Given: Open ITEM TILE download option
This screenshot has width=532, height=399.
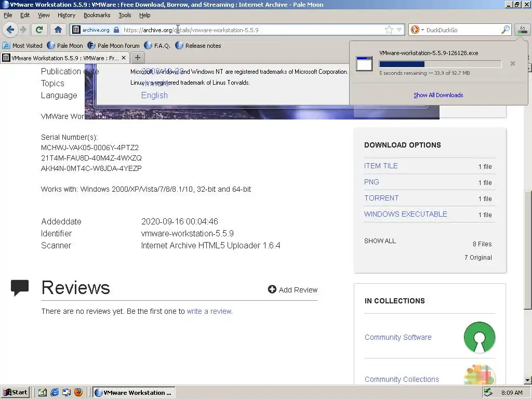Looking at the screenshot, I should coord(381,166).
